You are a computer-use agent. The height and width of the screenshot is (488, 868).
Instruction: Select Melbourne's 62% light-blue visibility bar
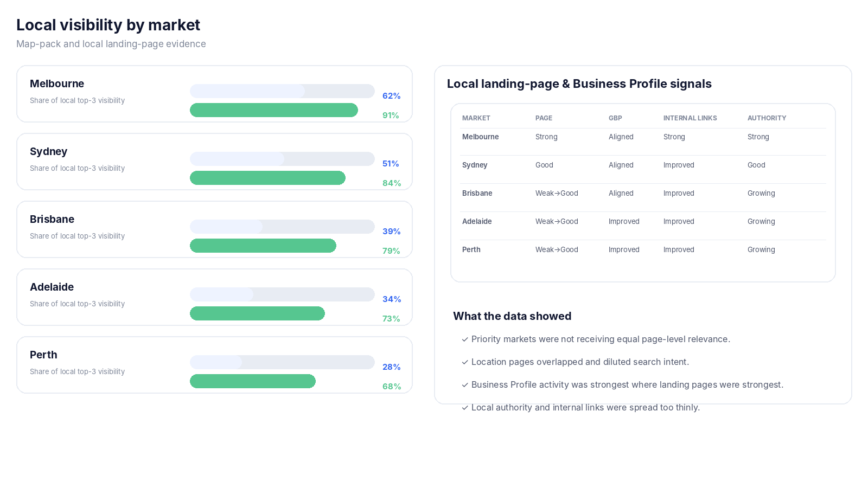point(247,91)
